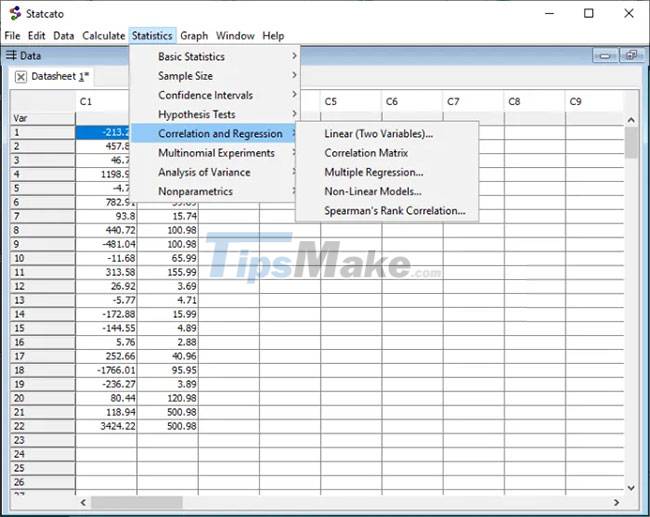Click the cell containing -481.04

tap(106, 244)
